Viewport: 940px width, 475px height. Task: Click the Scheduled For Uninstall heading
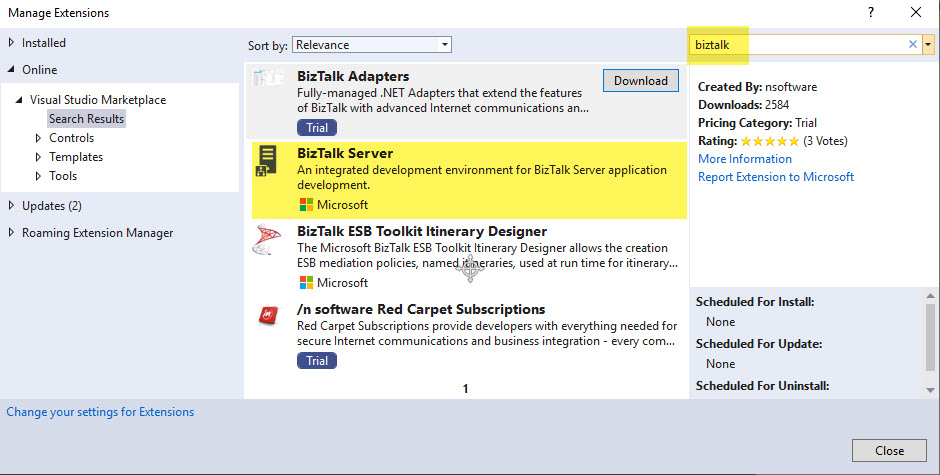[763, 386]
